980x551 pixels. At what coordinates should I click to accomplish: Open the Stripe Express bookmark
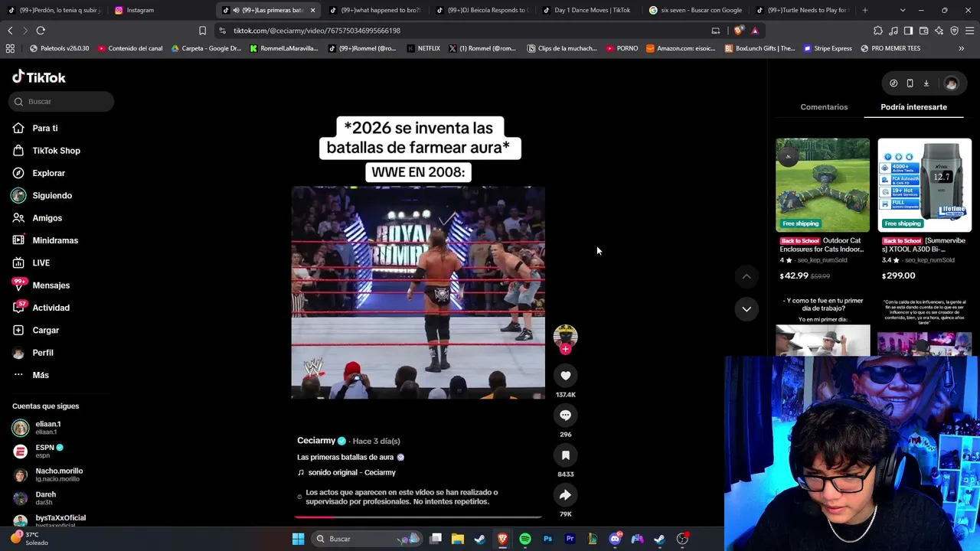(828, 48)
